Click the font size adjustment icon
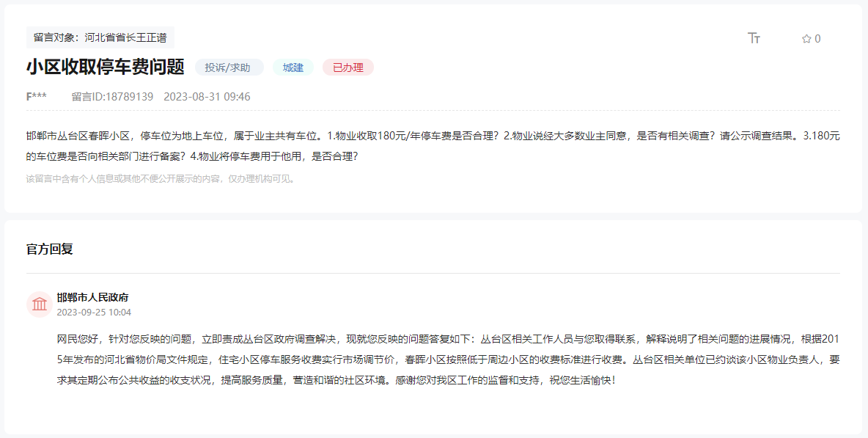 (754, 38)
